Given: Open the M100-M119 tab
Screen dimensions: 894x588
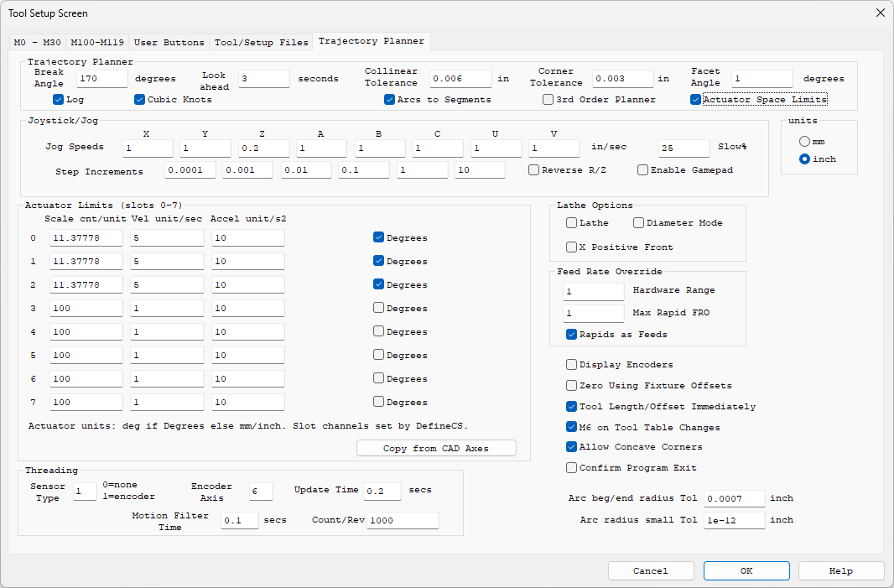Looking at the screenshot, I should [x=97, y=42].
